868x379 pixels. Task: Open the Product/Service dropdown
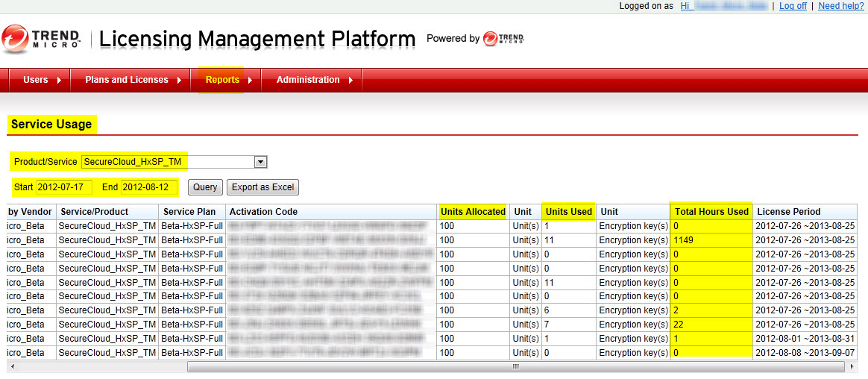coord(260,162)
